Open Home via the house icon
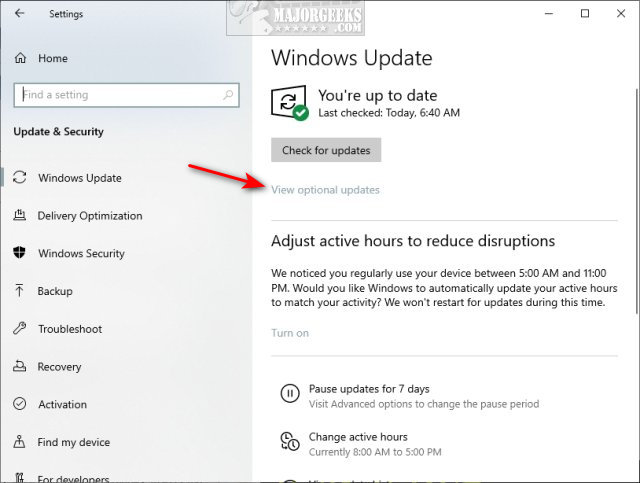 click(x=20, y=58)
